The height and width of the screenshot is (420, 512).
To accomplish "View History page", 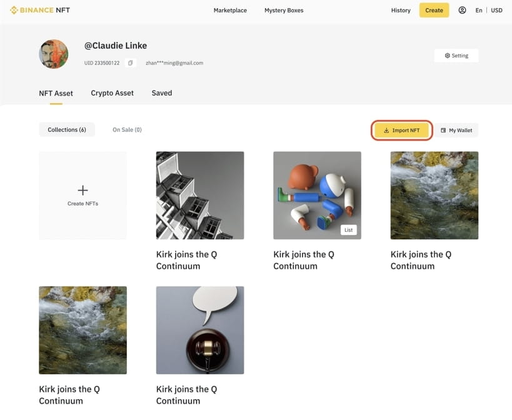I will [401, 11].
